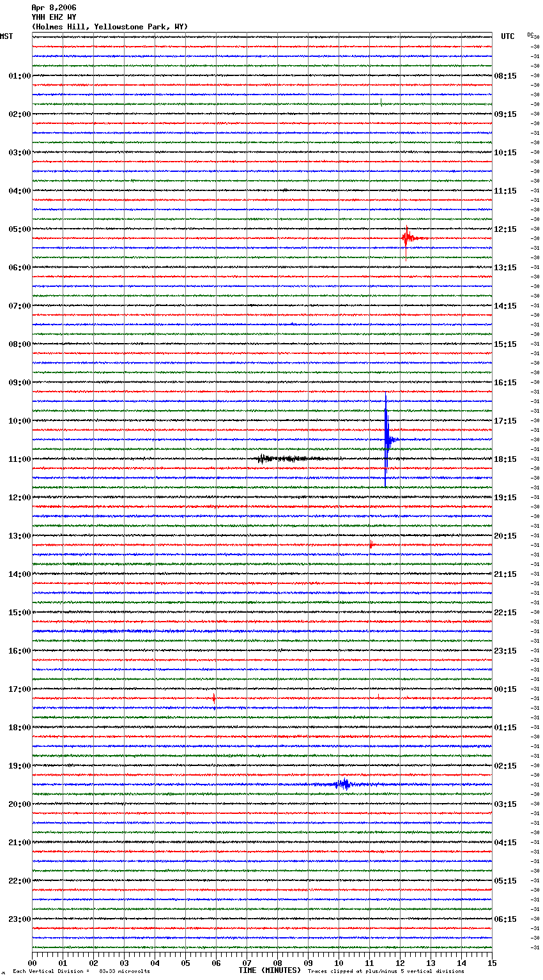The image size is (543, 980).
Task: Click the MST column header
Action: pyautogui.click(x=6, y=36)
